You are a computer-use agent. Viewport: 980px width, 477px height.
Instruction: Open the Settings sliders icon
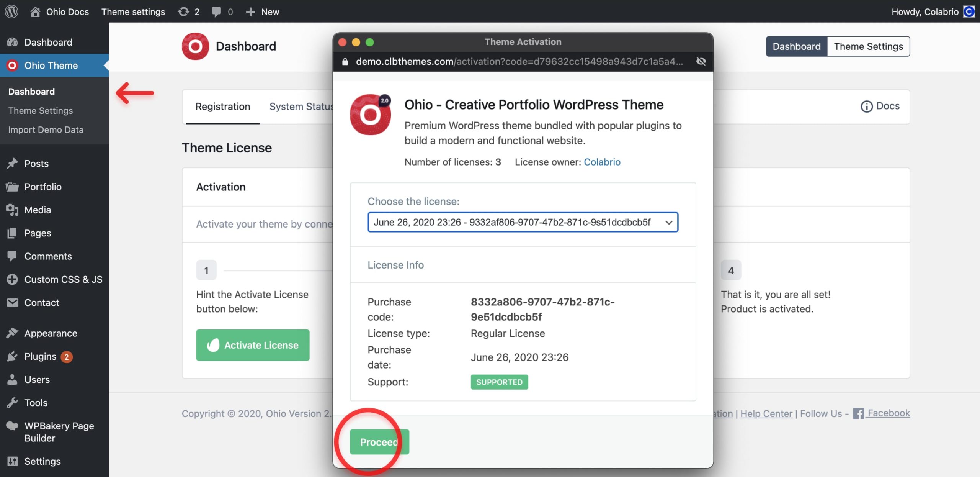(x=12, y=461)
